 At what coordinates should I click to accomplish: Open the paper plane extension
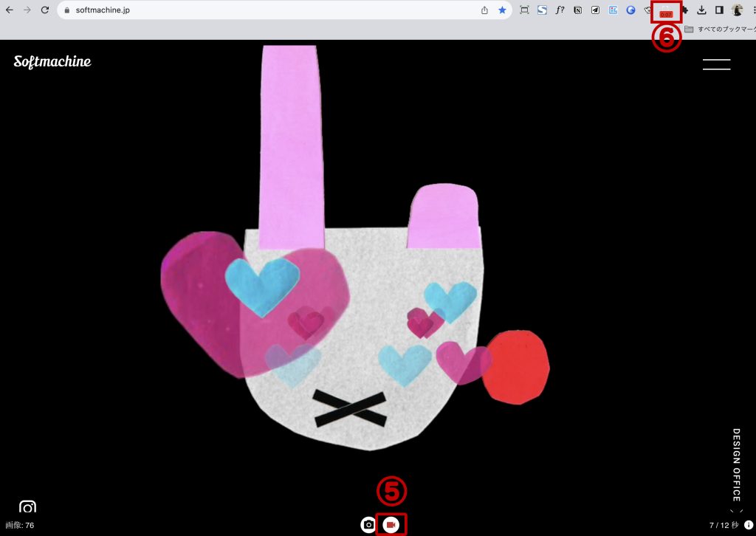click(x=596, y=10)
